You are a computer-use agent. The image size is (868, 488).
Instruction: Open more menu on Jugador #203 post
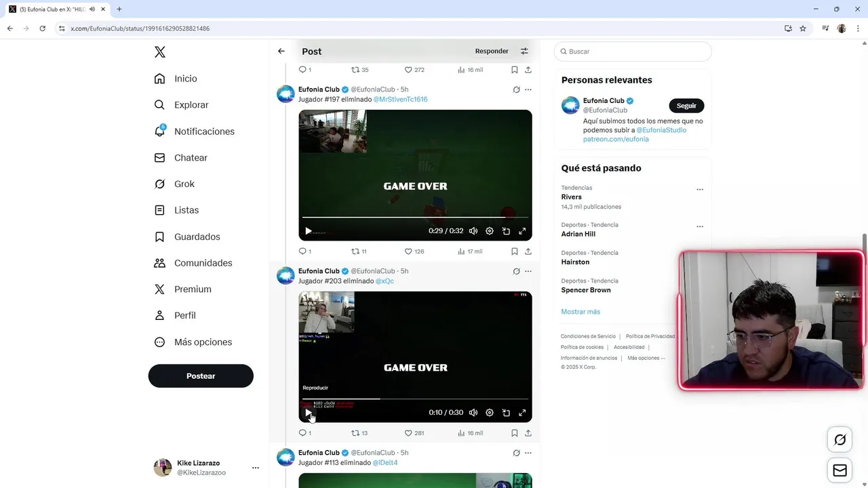pyautogui.click(x=528, y=271)
